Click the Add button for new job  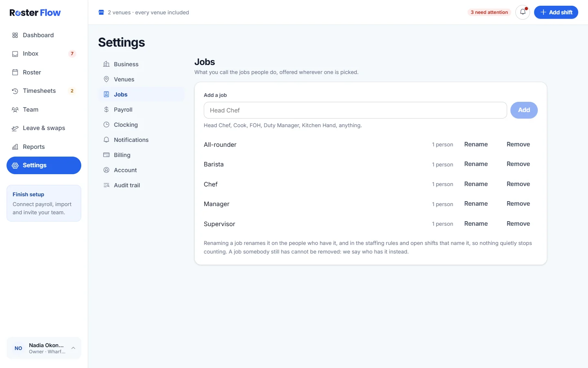(x=524, y=110)
